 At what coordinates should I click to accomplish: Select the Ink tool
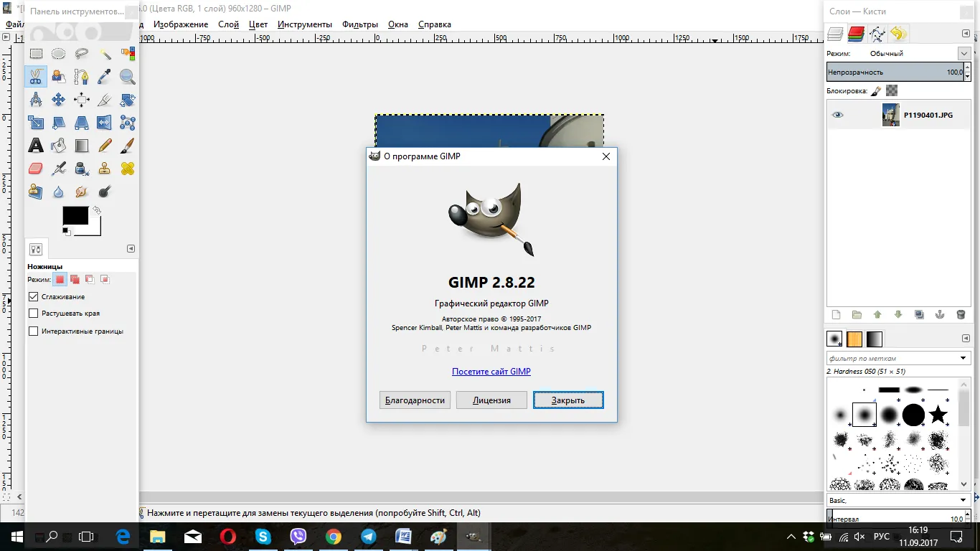tap(82, 168)
